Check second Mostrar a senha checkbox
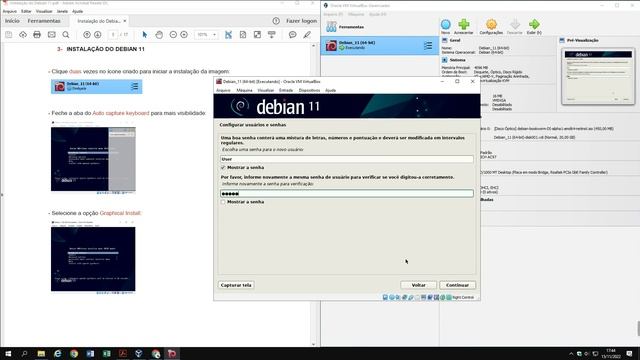640x360 pixels. (223, 202)
